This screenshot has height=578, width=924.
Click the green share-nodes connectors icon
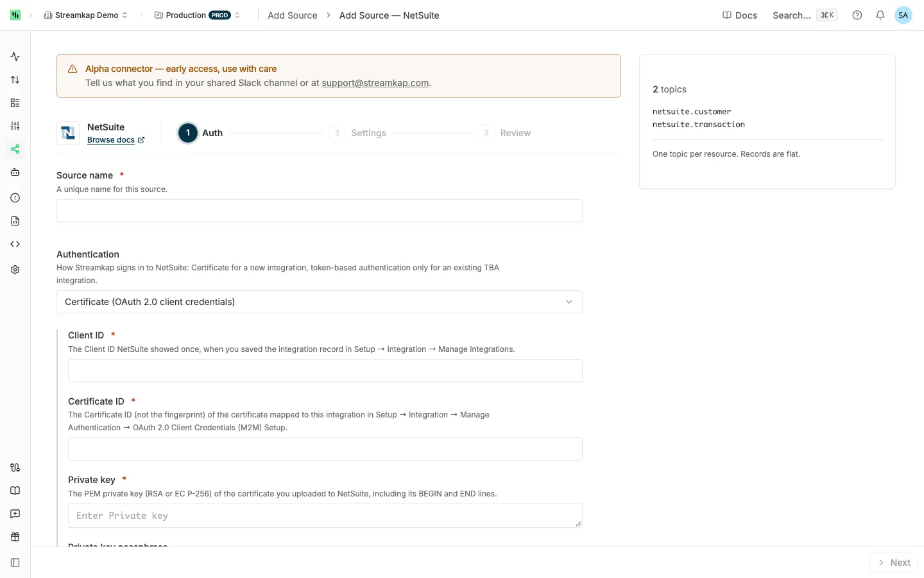click(15, 149)
